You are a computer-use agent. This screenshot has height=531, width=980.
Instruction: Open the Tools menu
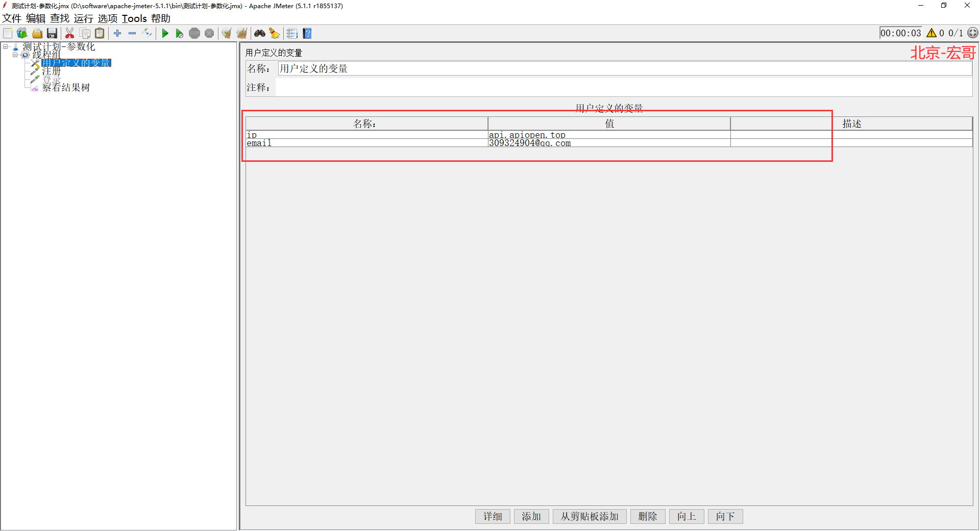click(x=134, y=18)
